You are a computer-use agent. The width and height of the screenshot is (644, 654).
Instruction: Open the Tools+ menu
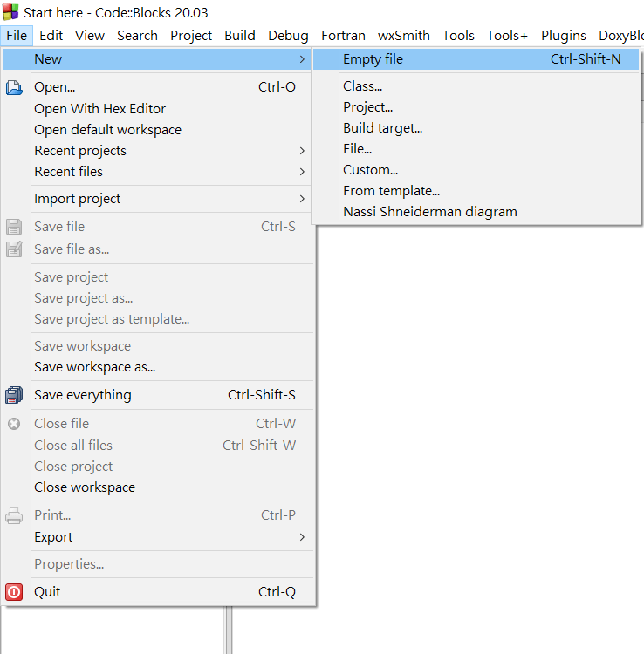click(507, 36)
